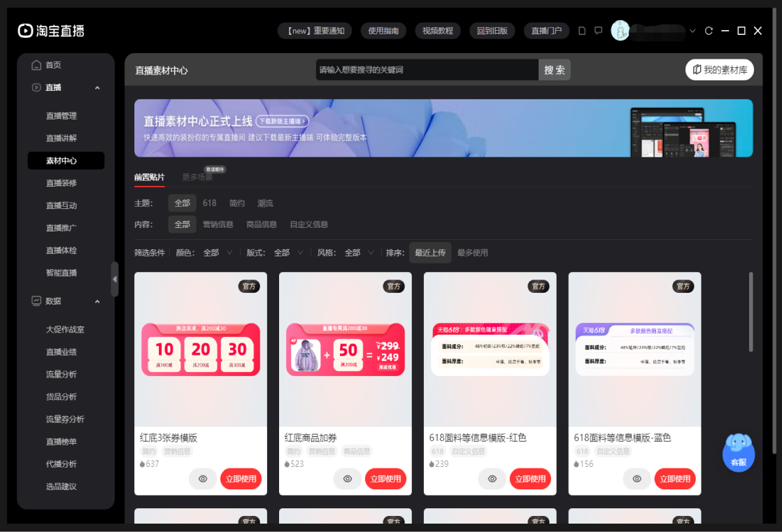Viewport: 782px width, 532px height.
Task: Click the user avatar picture
Action: (x=620, y=31)
